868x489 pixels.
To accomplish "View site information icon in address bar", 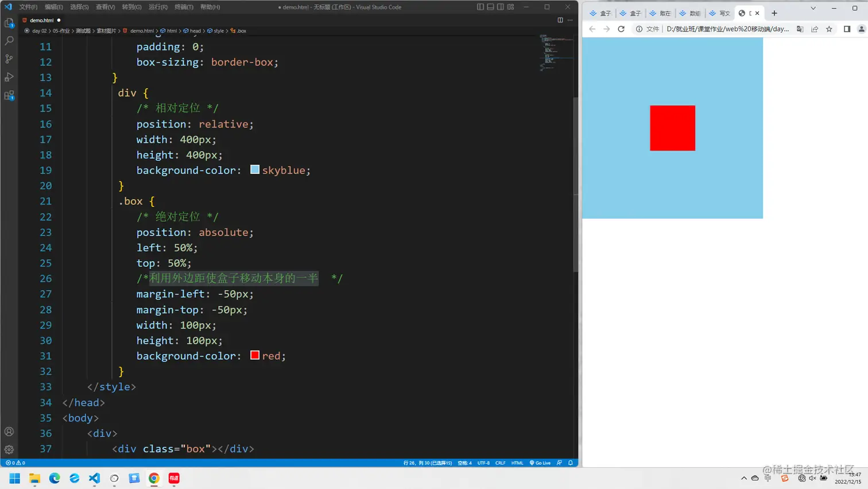I will coord(639,29).
